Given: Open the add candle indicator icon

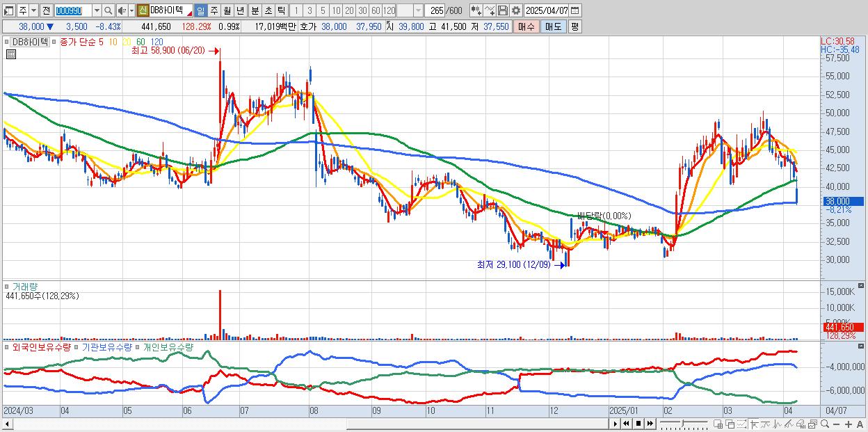Looking at the screenshot, I should point(476,10).
